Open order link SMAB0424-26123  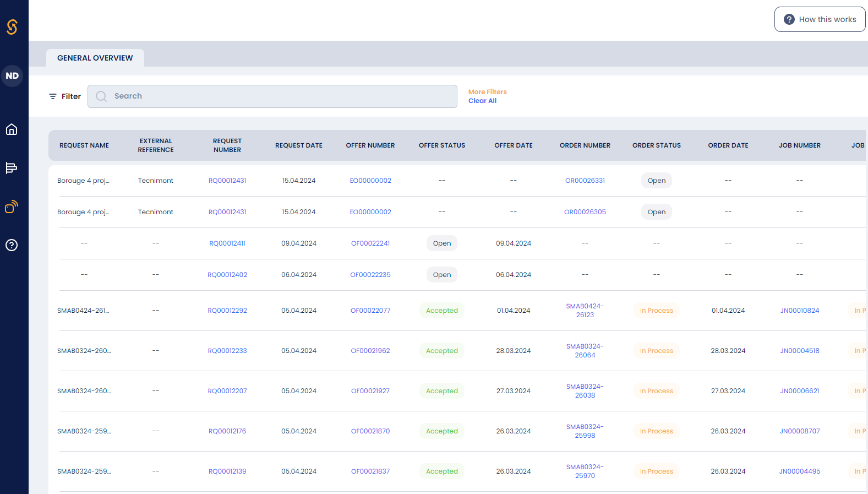585,311
